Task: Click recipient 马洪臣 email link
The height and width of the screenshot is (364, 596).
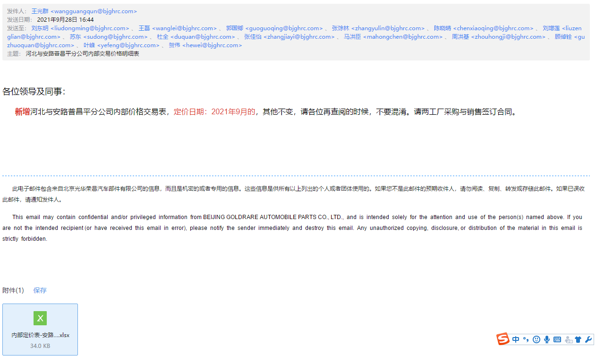Action: click(393, 37)
